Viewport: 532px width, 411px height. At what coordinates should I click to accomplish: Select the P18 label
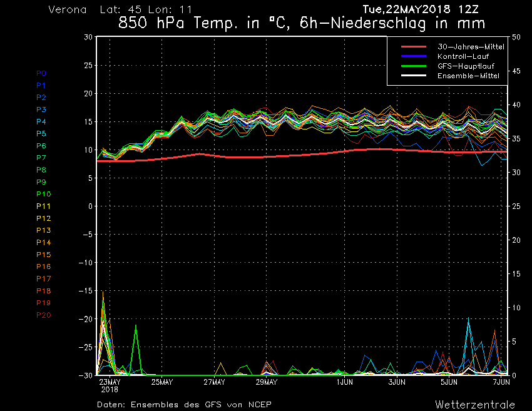(43, 291)
